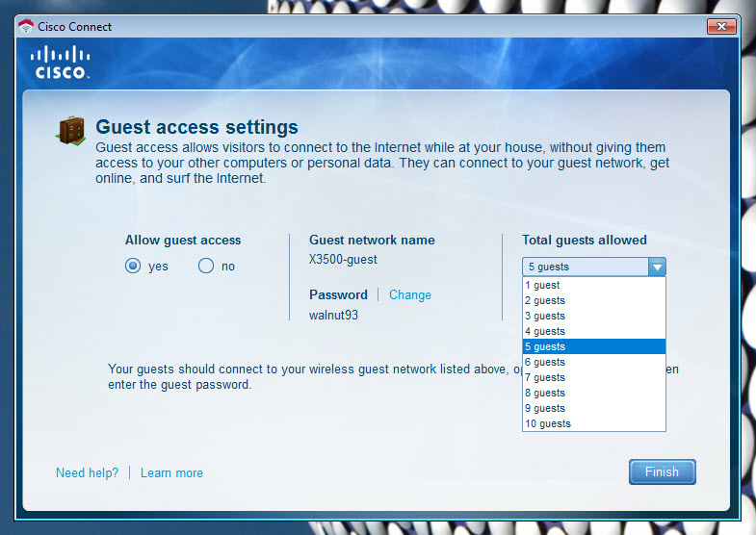756x535 pixels.
Task: Click the Cisco Connect title bar icon
Action: tap(26, 27)
